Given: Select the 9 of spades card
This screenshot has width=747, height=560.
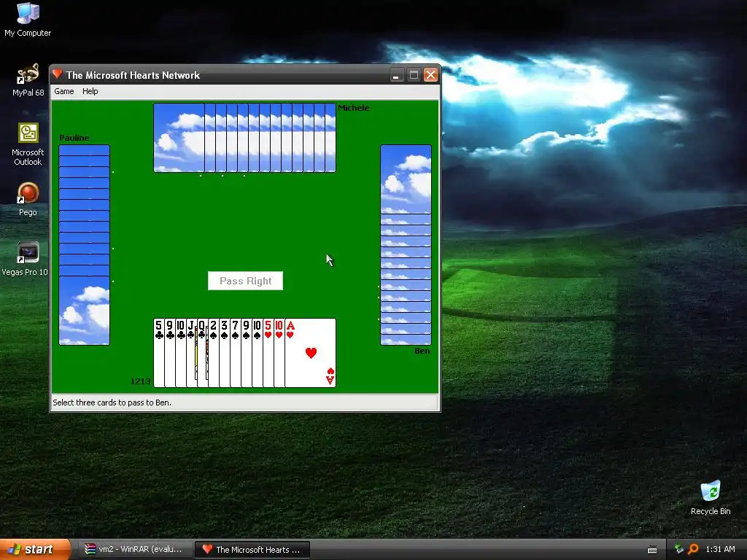Looking at the screenshot, I should (x=247, y=353).
